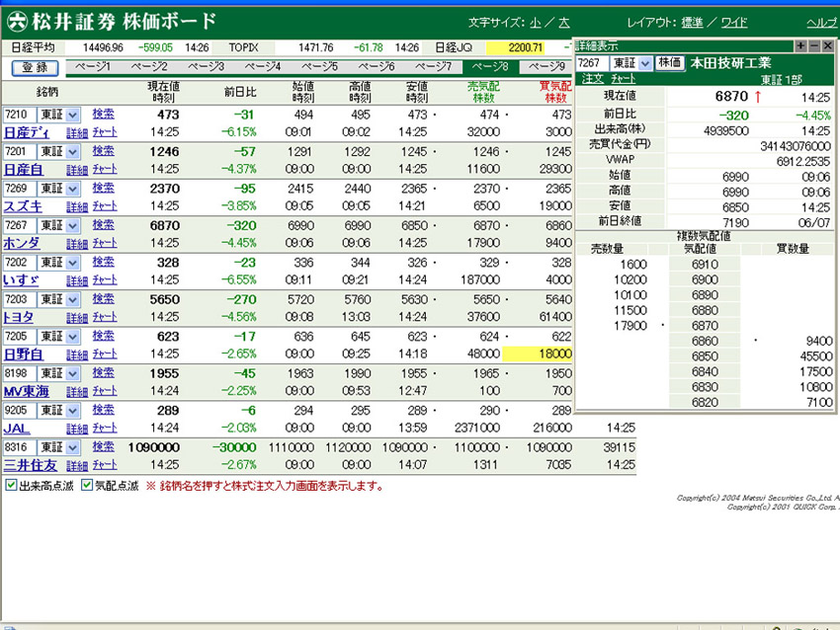Viewport: 840px width, 630px height.
Task: Click the detail panel code field 7267
Action: tap(593, 63)
